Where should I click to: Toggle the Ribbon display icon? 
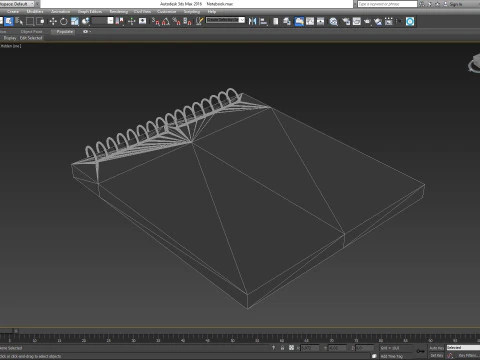(299, 21)
